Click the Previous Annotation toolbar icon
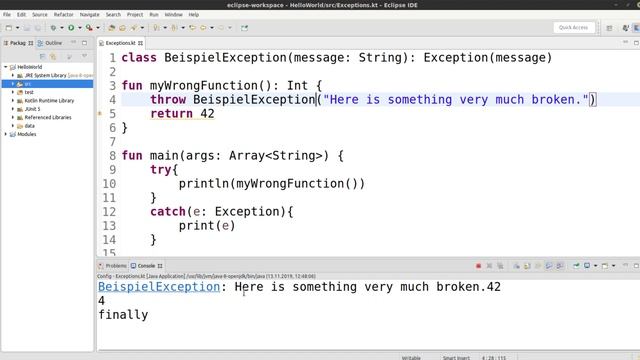640x360 pixels. 174,28
